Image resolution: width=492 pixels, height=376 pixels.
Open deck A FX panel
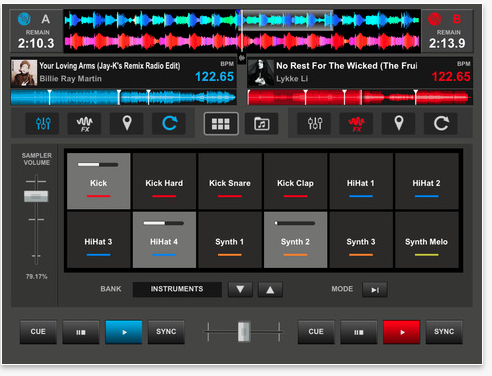click(85, 124)
